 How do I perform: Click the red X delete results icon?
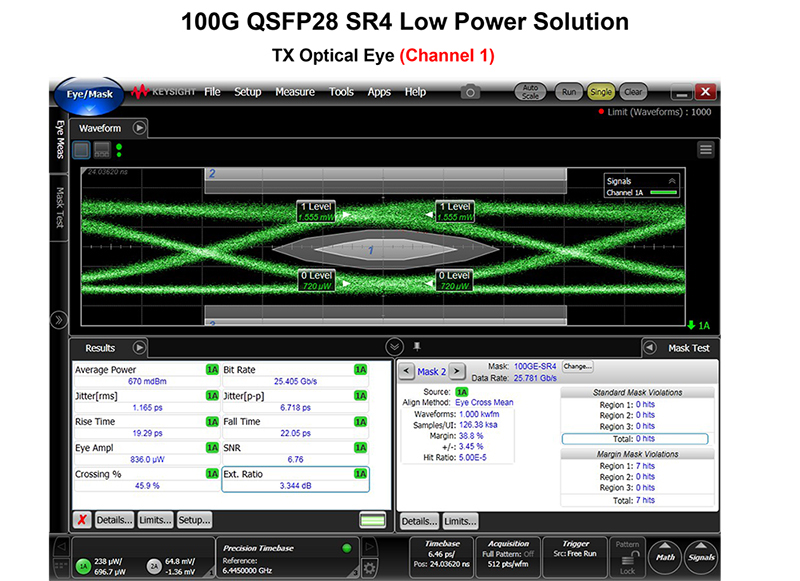[84, 520]
